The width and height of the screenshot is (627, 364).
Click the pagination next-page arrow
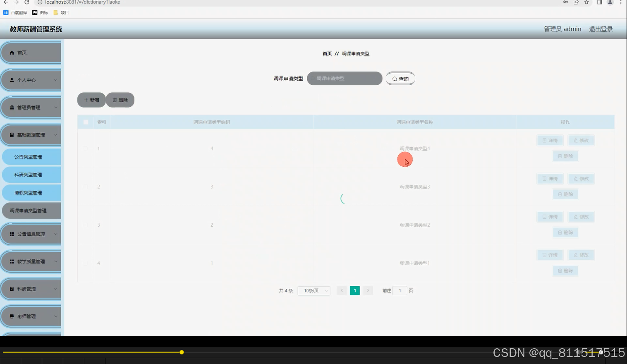368,291
